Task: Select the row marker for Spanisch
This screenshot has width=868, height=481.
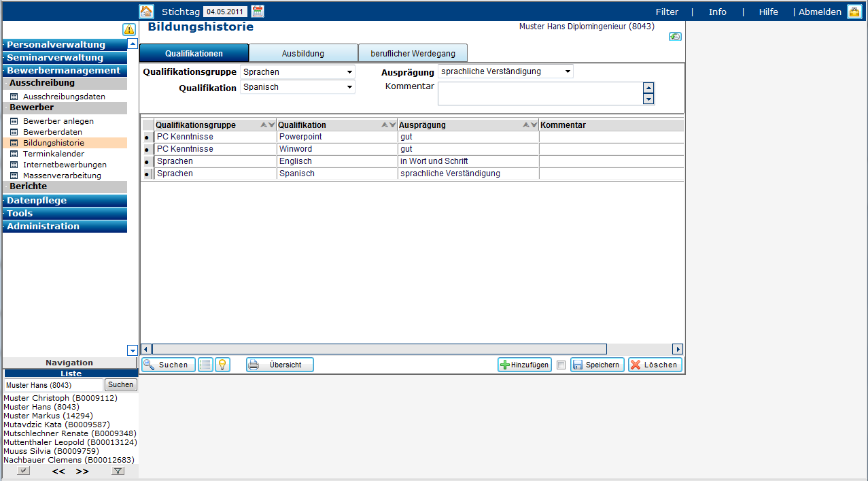Action: pyautogui.click(x=147, y=174)
